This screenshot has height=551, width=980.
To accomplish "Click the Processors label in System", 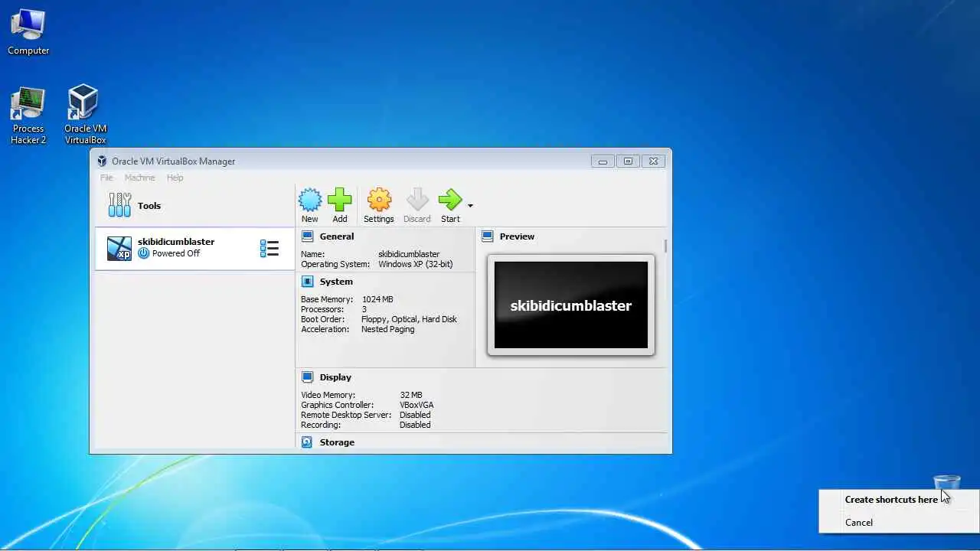I will coord(322,309).
